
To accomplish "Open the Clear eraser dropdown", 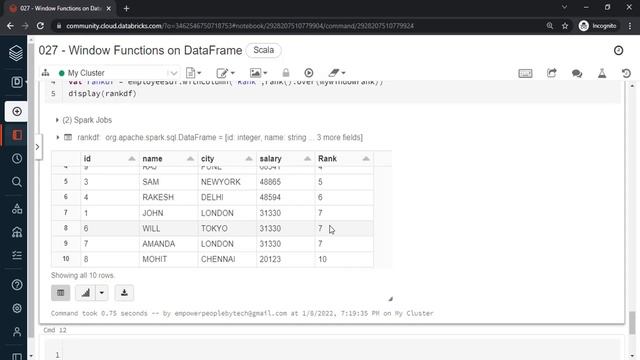I will (x=337, y=73).
